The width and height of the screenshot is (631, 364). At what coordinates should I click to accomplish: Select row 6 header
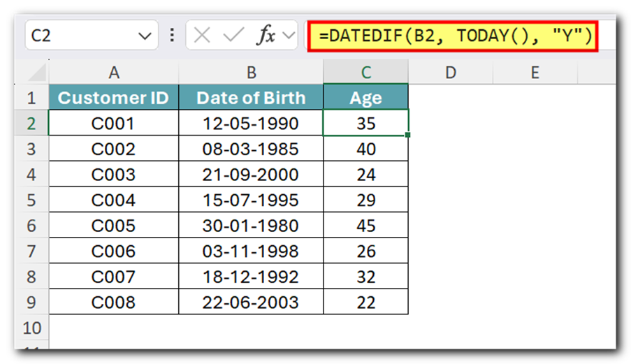tap(31, 225)
